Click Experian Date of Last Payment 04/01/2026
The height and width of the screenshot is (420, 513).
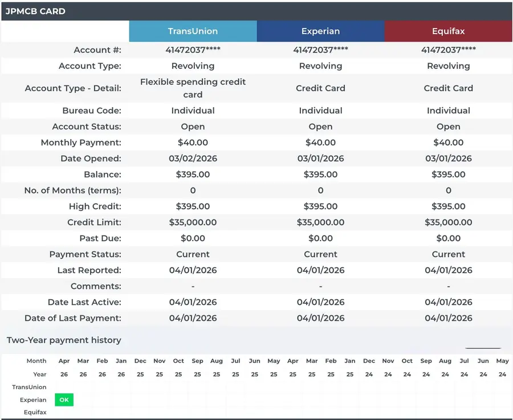pos(320,318)
